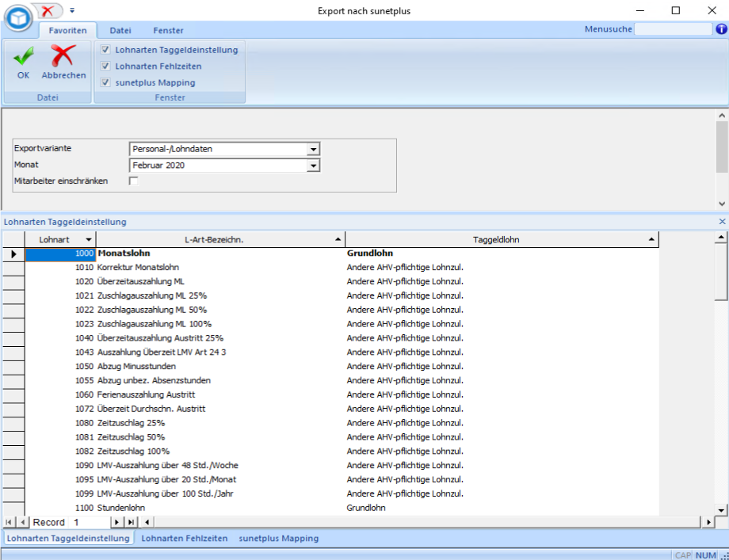Jump to last record navigation arrow
Viewport: 729px width, 560px height.
tap(131, 523)
